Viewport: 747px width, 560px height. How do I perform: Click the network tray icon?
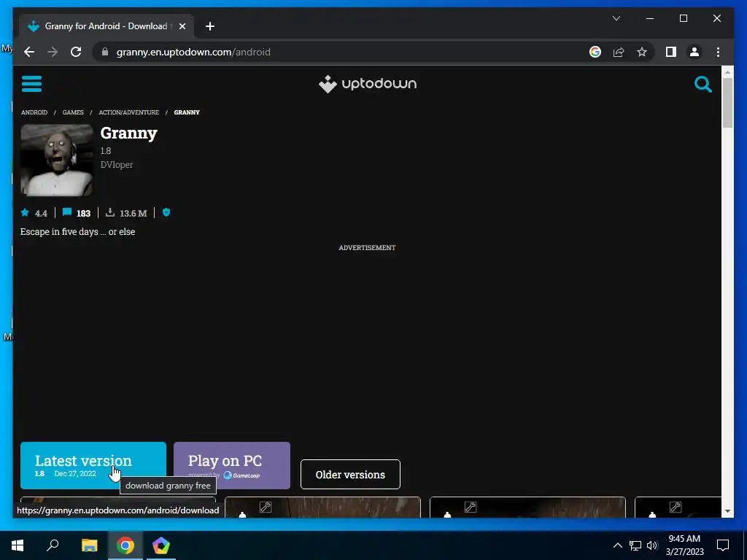635,545
